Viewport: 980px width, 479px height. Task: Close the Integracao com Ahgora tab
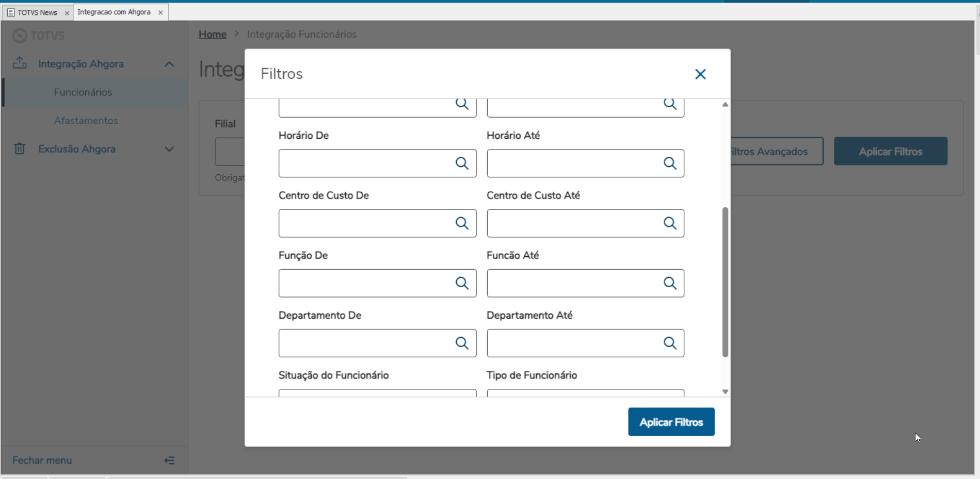point(160,12)
